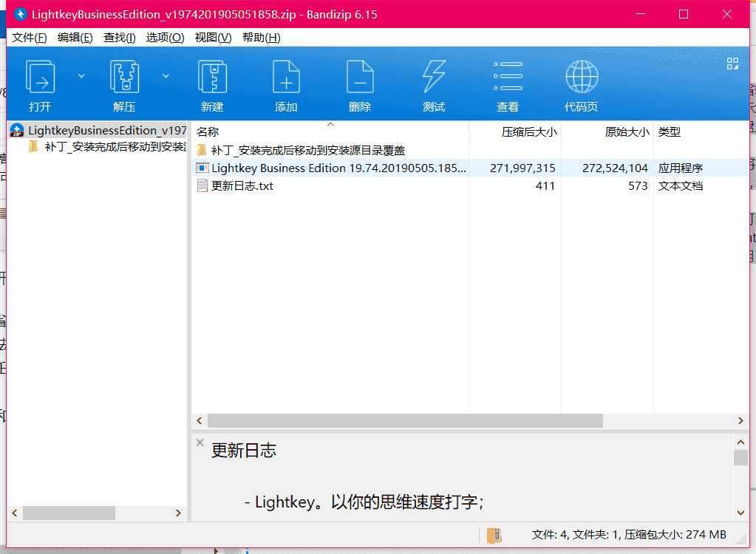Click the 更新日志.txt document icon
756x554 pixels.
[202, 185]
